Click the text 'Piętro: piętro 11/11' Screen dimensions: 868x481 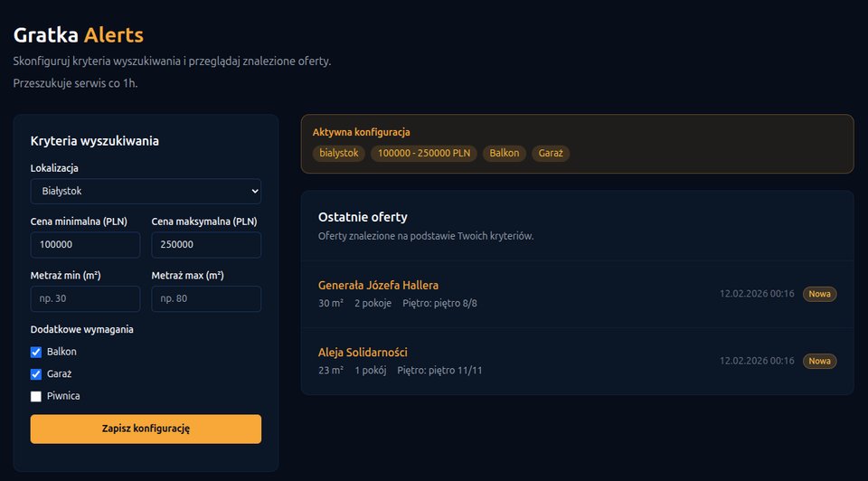coord(439,371)
